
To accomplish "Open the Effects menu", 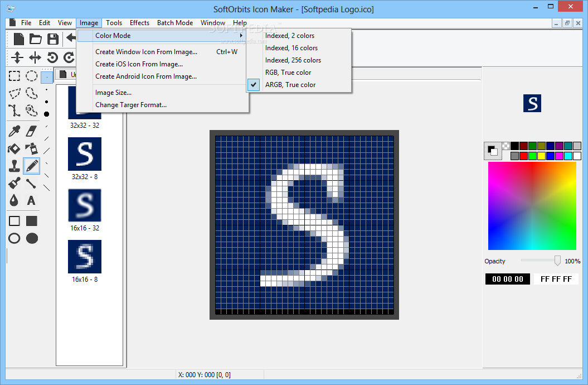I will tap(139, 23).
